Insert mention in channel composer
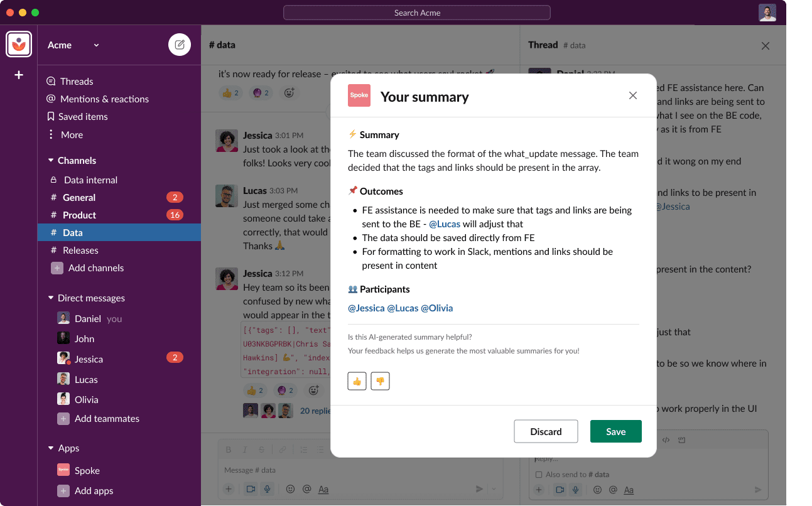Viewport: 812px width, 506px height. (x=306, y=489)
